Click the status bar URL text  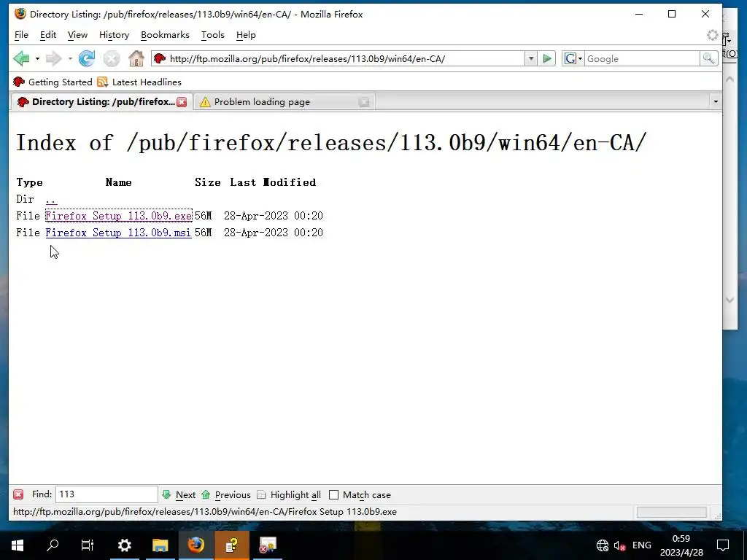tap(205, 512)
